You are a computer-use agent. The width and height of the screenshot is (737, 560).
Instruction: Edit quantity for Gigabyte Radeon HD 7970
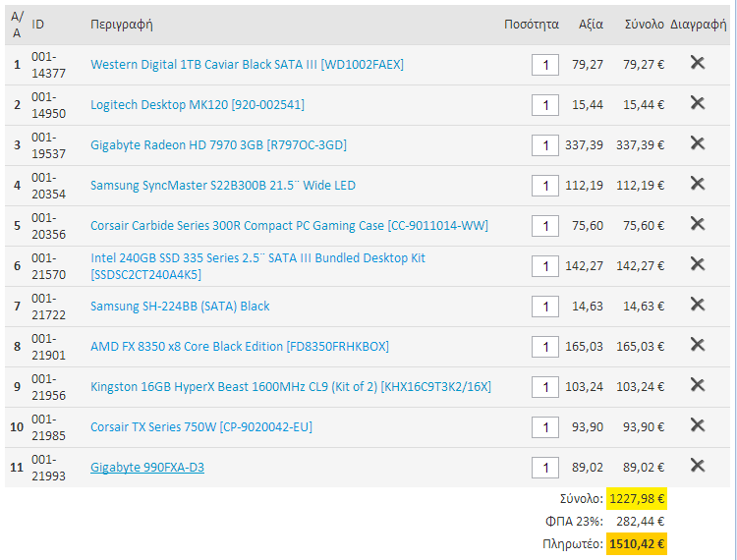pyautogui.click(x=545, y=145)
